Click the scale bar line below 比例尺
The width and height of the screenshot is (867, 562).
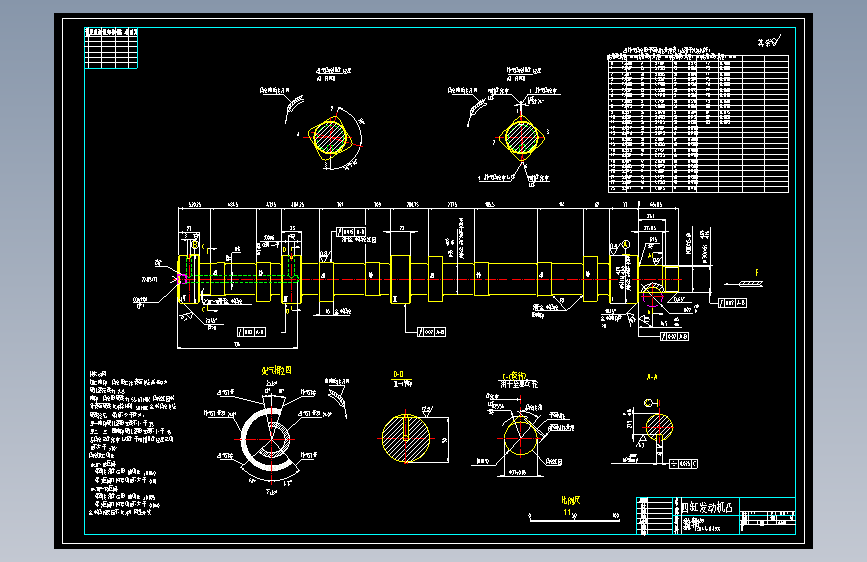click(x=574, y=520)
